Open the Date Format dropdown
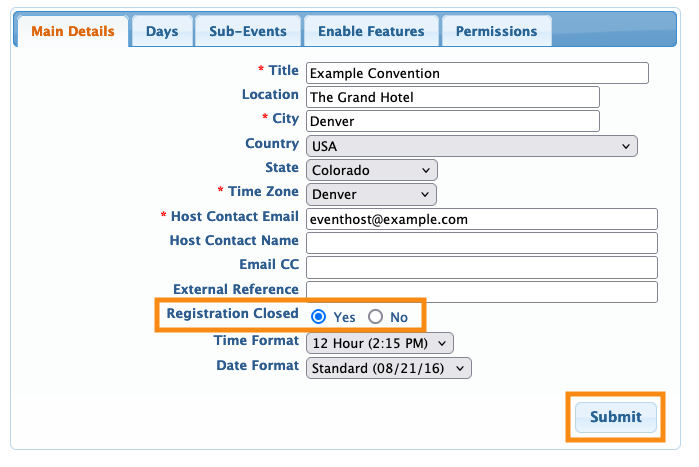699x467 pixels. [x=388, y=368]
